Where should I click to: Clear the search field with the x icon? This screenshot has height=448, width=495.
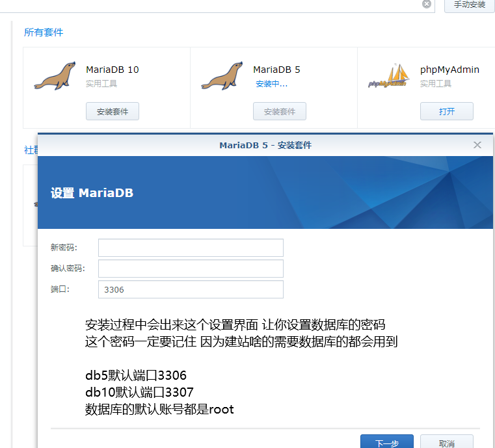pyautogui.click(x=427, y=4)
